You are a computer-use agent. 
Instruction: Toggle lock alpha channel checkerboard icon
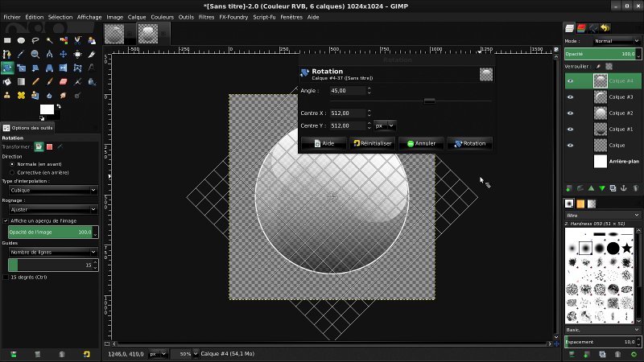pos(609,66)
